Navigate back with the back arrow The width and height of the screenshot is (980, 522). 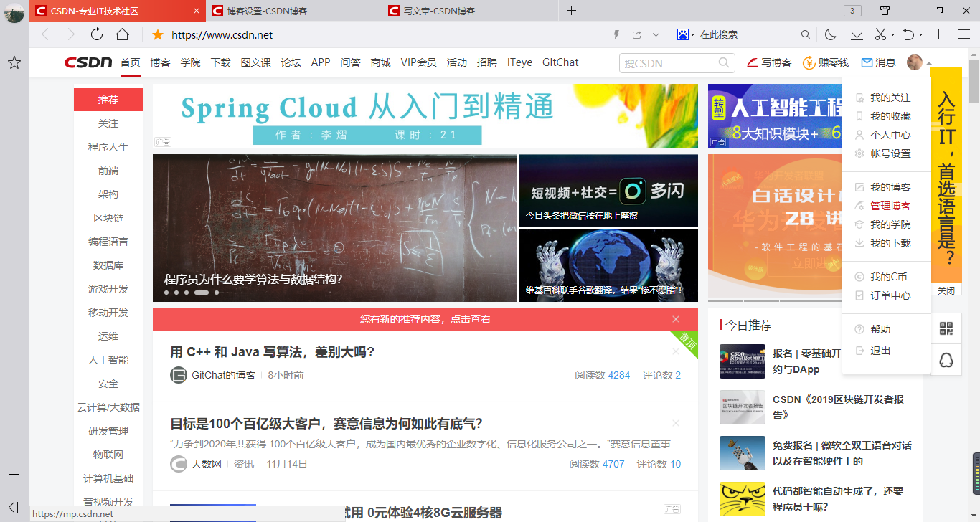[x=45, y=34]
